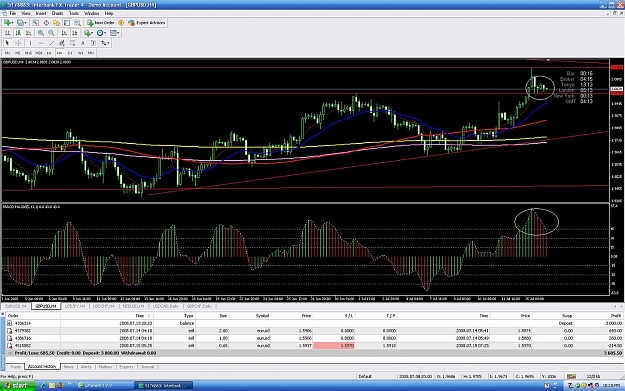Select the Crosshair tool

pos(18,43)
